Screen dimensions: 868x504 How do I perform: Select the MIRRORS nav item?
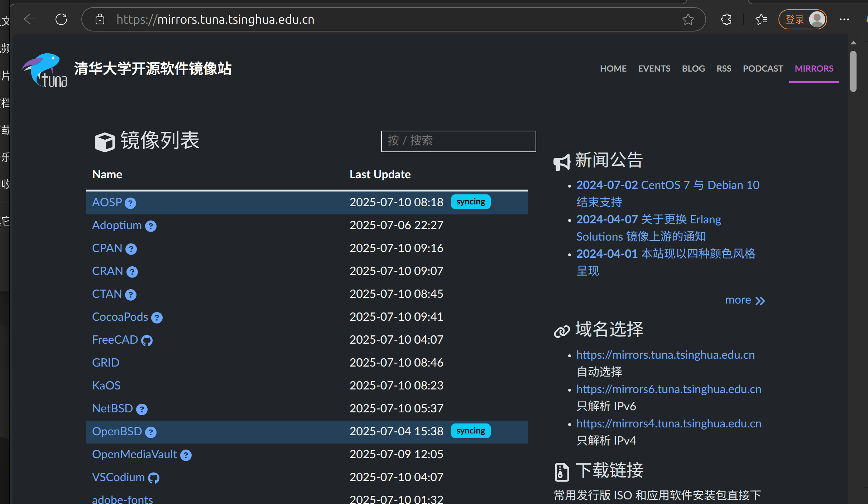pyautogui.click(x=814, y=68)
